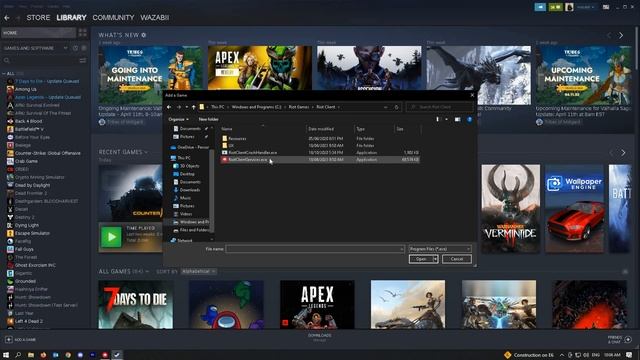The height and width of the screenshot is (360, 640).
Task: Toggle the ready-to-play filter icon
Action: click(x=84, y=48)
